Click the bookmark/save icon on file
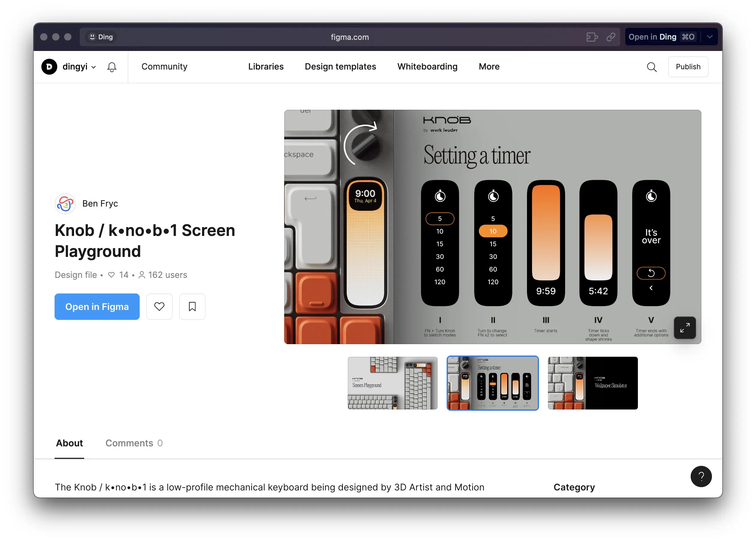This screenshot has width=756, height=542. 192,306
